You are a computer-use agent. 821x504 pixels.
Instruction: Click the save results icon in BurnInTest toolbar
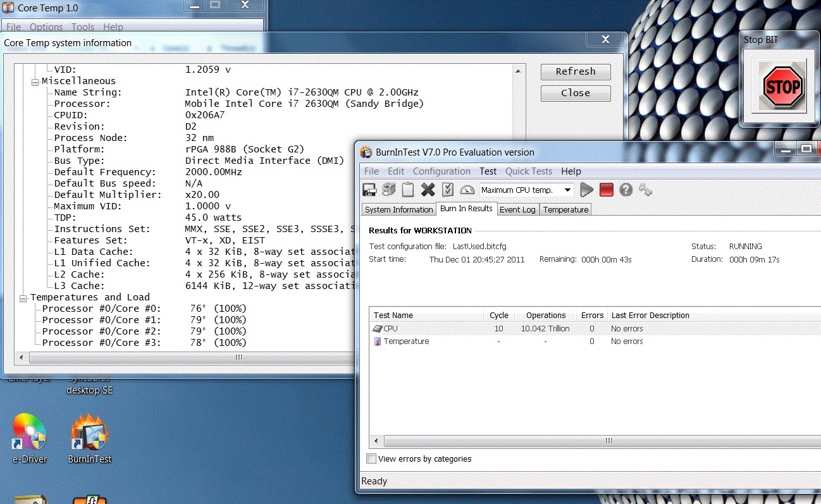pyautogui.click(x=369, y=190)
